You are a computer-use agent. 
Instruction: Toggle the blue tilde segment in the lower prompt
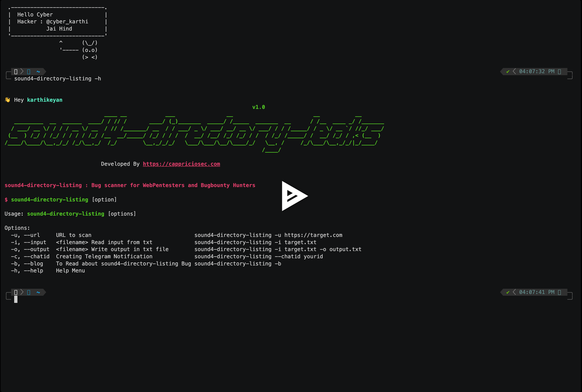37,292
